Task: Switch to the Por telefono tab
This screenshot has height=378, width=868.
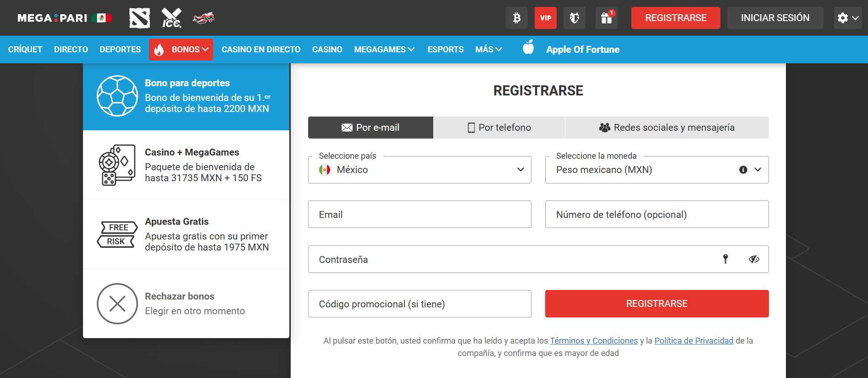Action: [499, 128]
